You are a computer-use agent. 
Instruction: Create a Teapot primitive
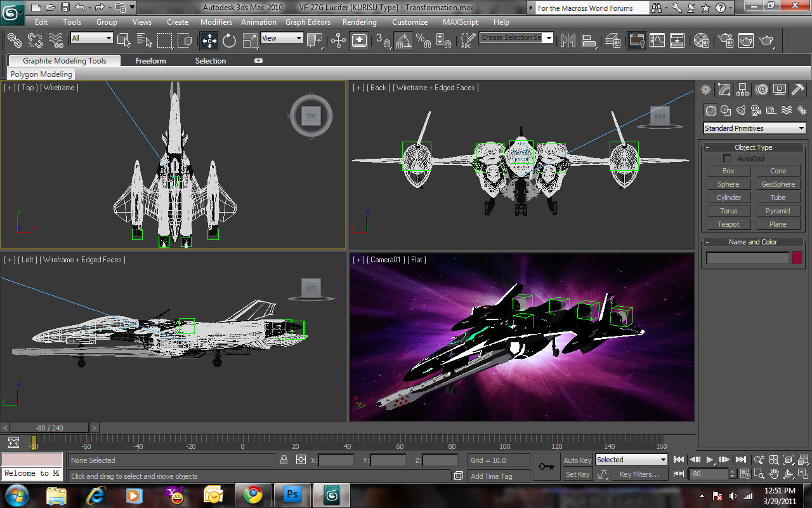coord(728,224)
